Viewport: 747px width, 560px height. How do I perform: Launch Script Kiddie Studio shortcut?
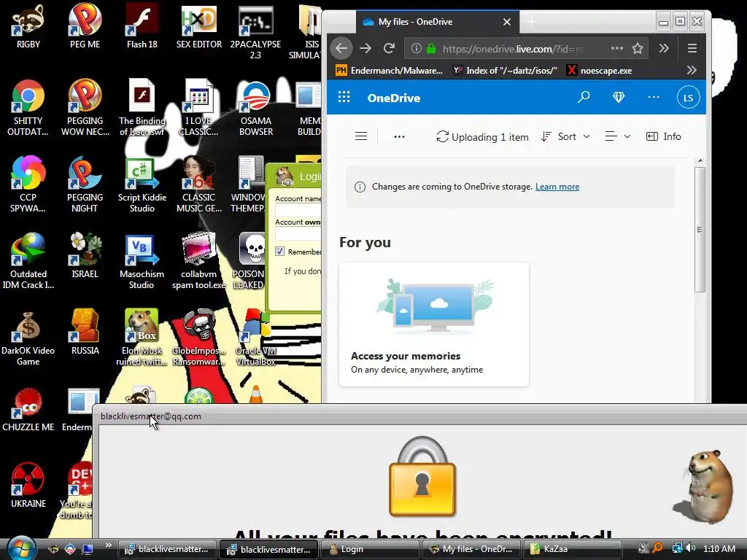click(142, 184)
